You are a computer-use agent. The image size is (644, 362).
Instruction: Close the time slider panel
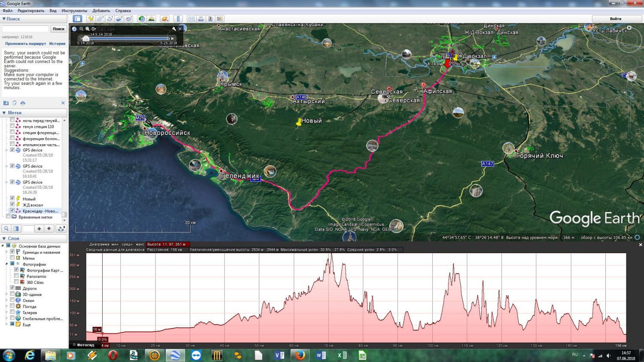tap(180, 29)
